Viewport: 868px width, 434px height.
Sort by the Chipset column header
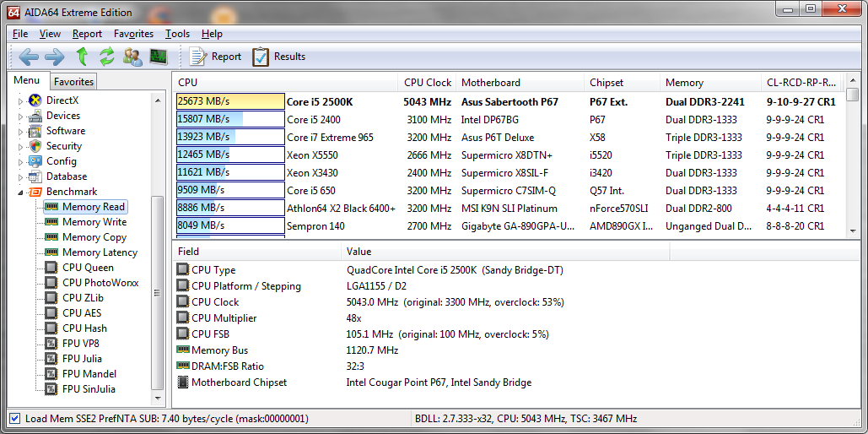pos(622,83)
